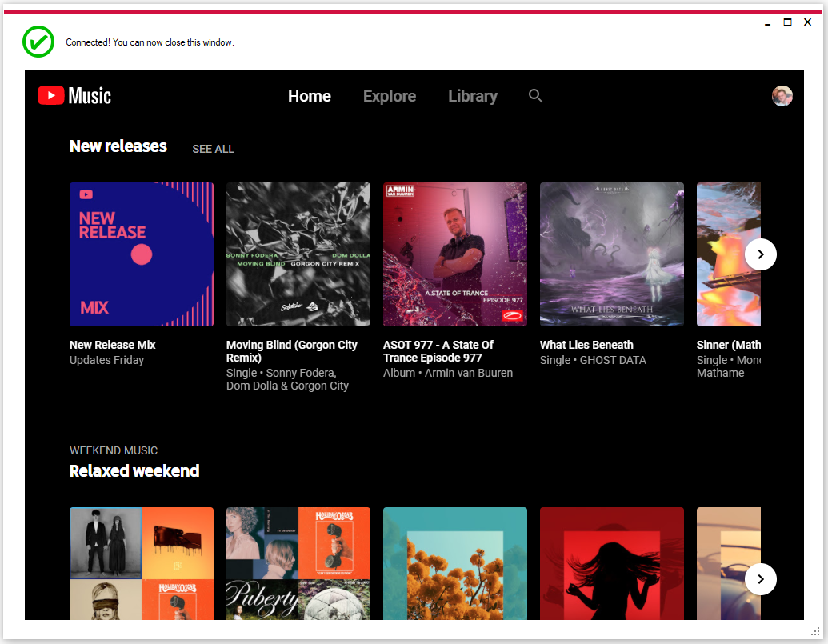Minimize the connection window
The height and width of the screenshot is (644, 828).
click(767, 22)
